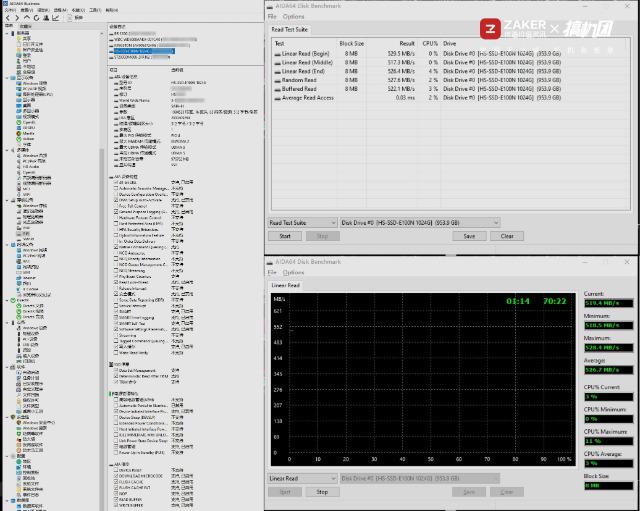The image size is (640, 511).
Task: Select the Linear Read tab
Action: pyautogui.click(x=286, y=285)
